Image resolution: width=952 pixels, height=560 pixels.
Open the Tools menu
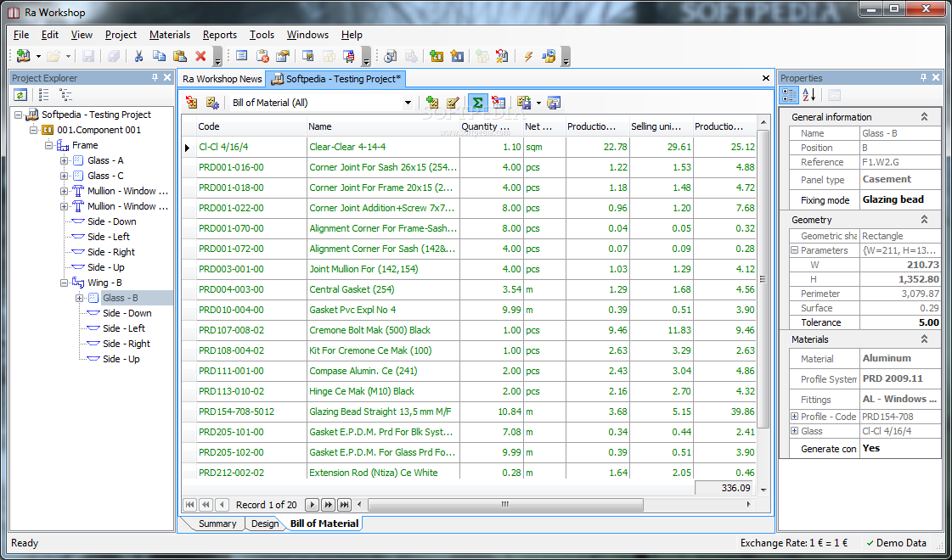pos(262,35)
